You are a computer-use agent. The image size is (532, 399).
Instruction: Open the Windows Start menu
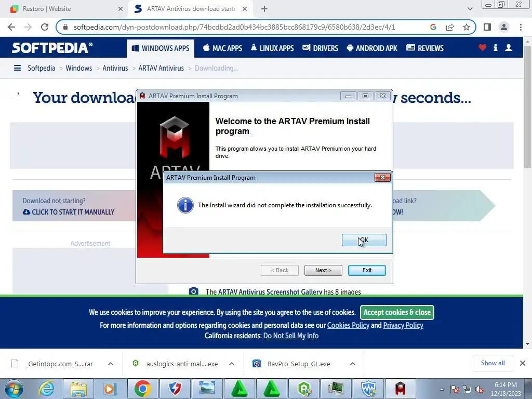coord(14,389)
